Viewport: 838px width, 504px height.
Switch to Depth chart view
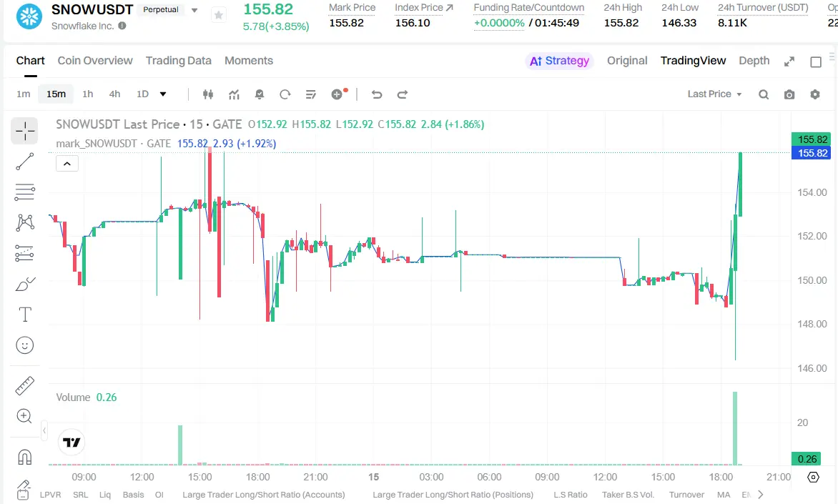tap(754, 60)
